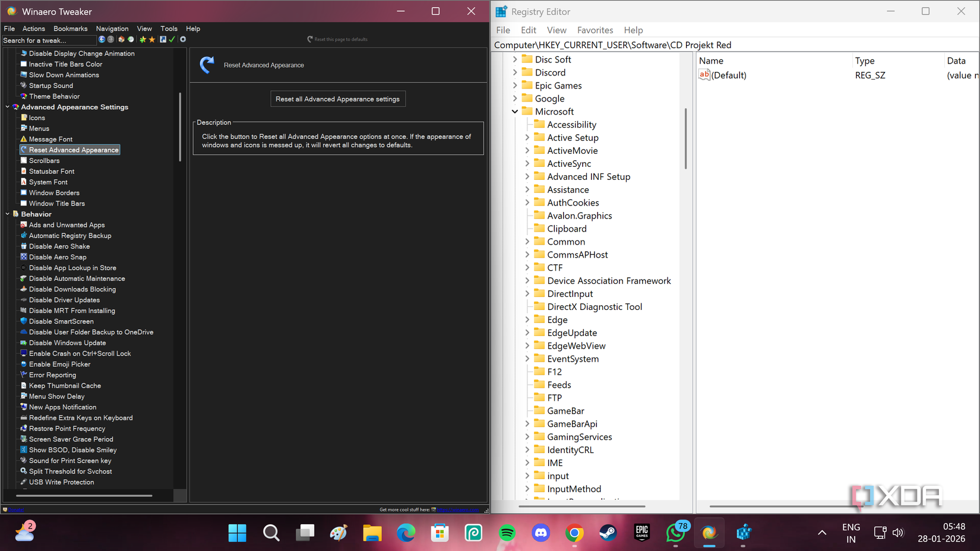Click the Home icon in Winaero toolbar
This screenshot has height=551, width=980.
[121, 39]
